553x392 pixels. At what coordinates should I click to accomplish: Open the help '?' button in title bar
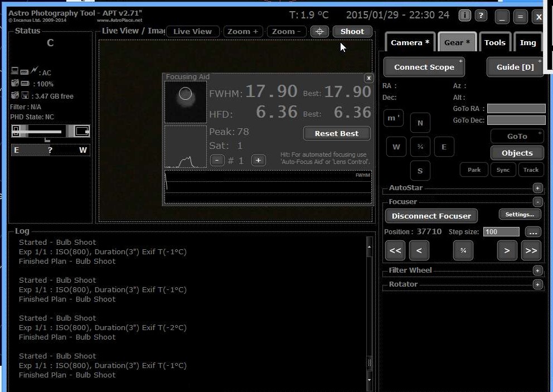[x=481, y=16]
